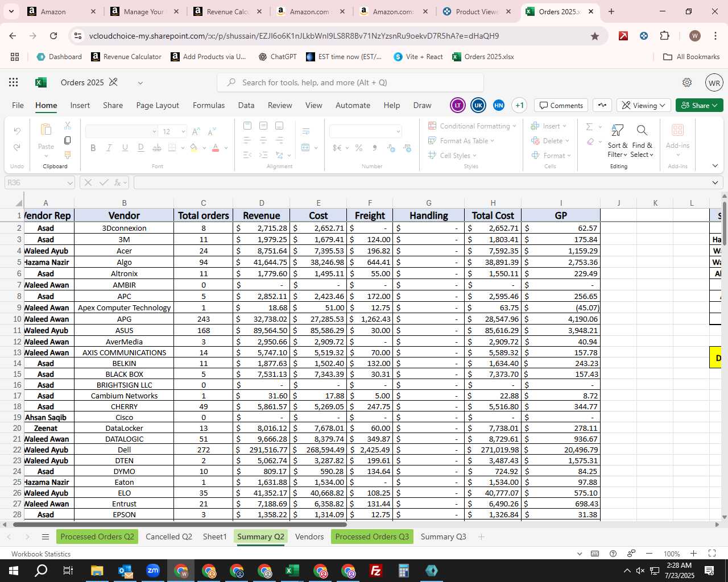Image resolution: width=728 pixels, height=582 pixels.
Task: Select the Format Painter brush icon
Action: coord(67,155)
